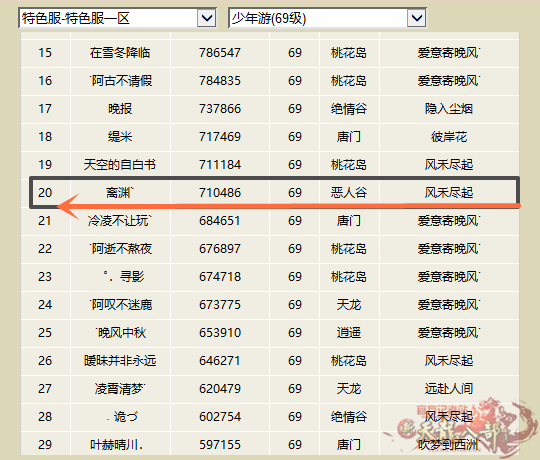540x460 pixels.
Task: Click score value 653910
Action: point(220,333)
